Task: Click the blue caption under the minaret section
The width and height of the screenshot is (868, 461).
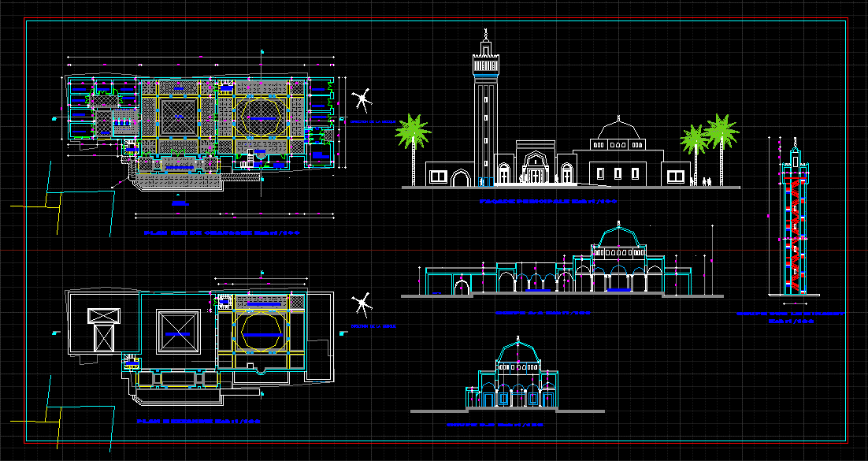Action: pos(791,318)
